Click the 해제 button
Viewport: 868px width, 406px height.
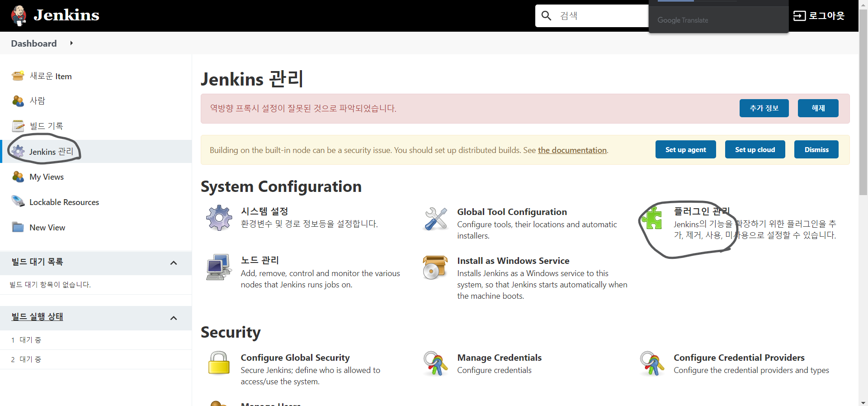click(818, 108)
